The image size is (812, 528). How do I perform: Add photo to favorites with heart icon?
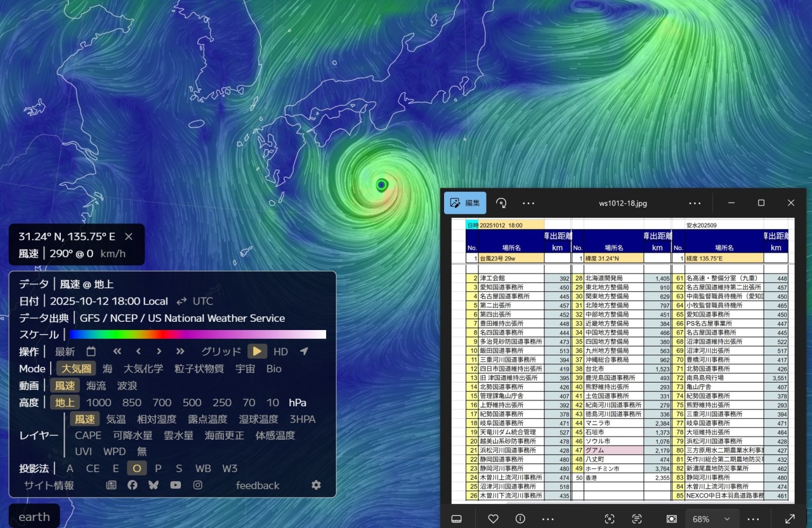click(x=493, y=518)
